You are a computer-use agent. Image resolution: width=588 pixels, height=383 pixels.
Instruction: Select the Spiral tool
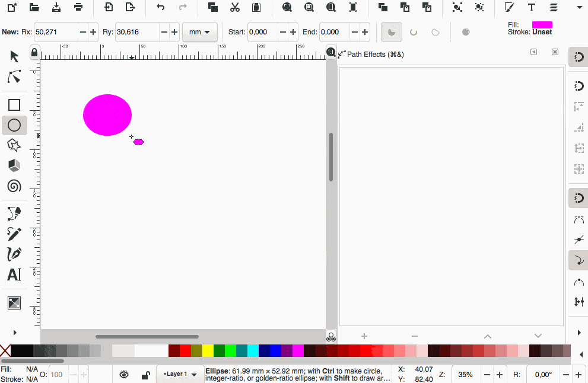coord(14,186)
